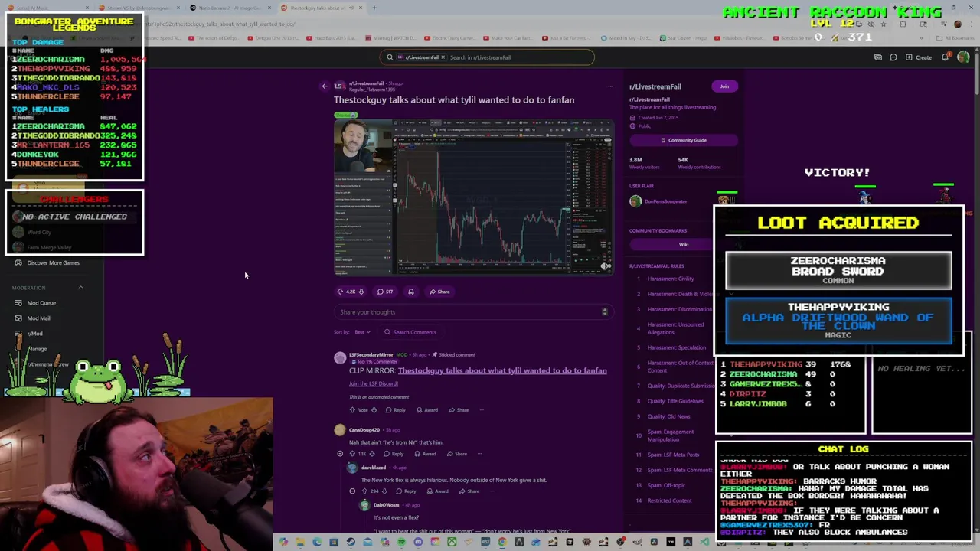Open a new browser tab
The height and width of the screenshot is (551, 980).
coord(374,8)
